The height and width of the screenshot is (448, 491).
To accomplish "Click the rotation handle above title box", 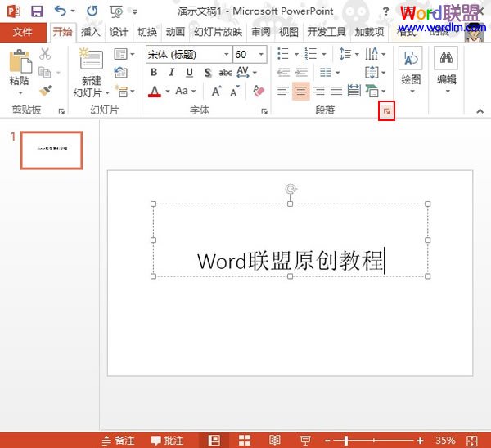I will pyautogui.click(x=291, y=189).
